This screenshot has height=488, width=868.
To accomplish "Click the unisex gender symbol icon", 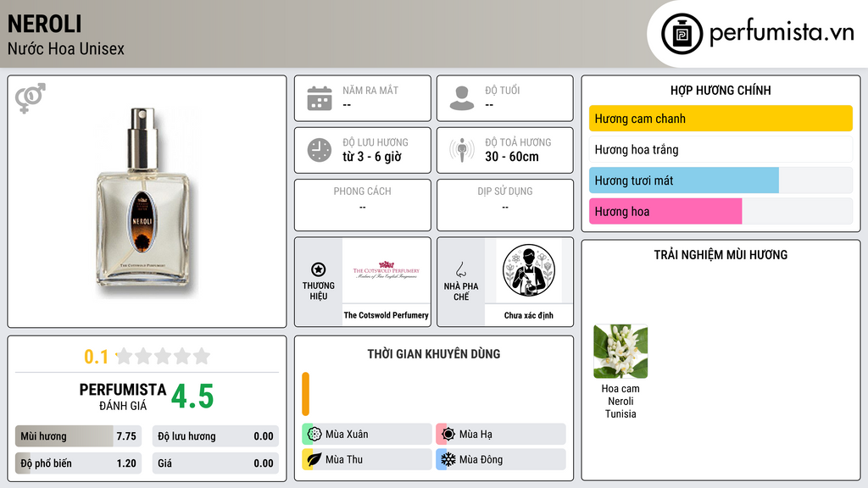I will pyautogui.click(x=31, y=98).
